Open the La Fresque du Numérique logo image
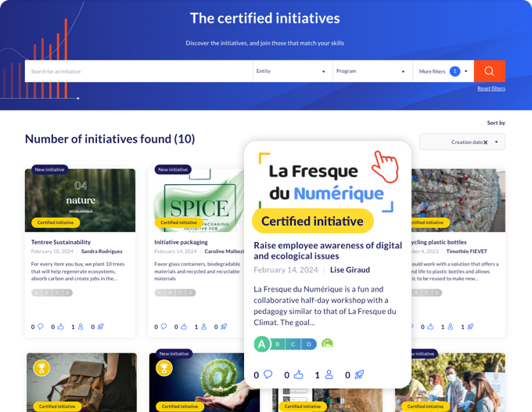The image size is (532, 412). (x=326, y=183)
